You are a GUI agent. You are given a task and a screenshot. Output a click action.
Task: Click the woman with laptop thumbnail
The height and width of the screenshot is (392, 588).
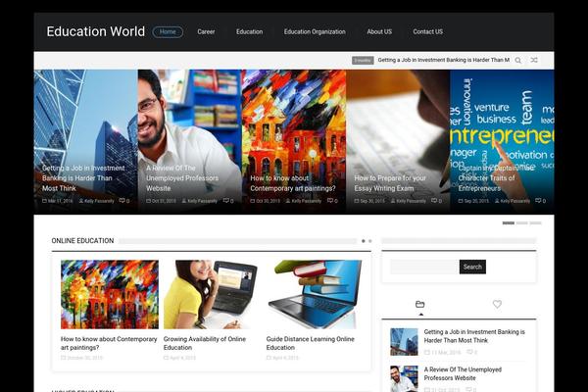(213, 294)
